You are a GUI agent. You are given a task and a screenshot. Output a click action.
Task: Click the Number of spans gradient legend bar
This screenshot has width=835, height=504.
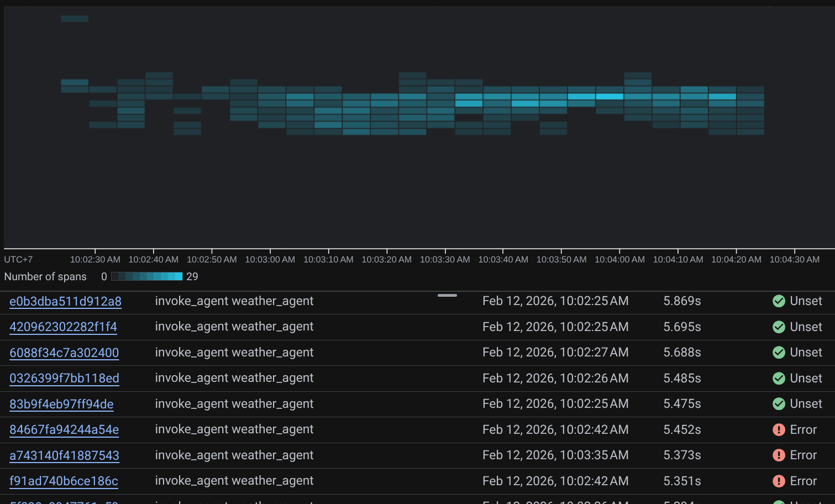(x=146, y=276)
